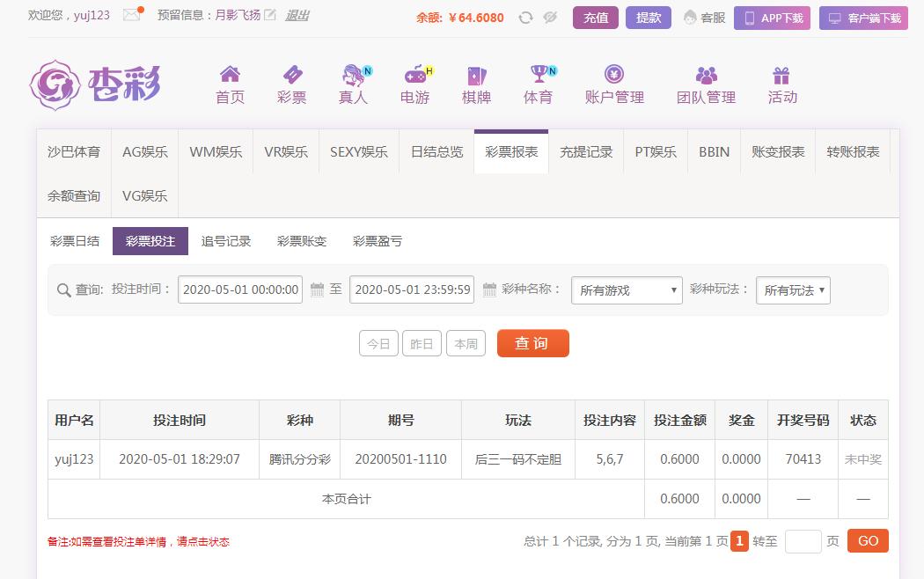Switch to 账变报表 tab
The height and width of the screenshot is (579, 924).
pyautogui.click(x=778, y=152)
